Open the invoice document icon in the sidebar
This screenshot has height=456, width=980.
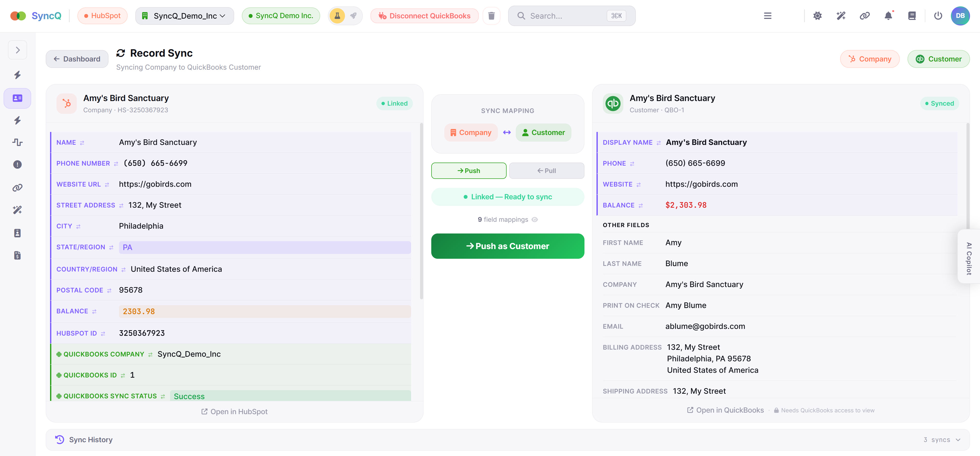(17, 256)
